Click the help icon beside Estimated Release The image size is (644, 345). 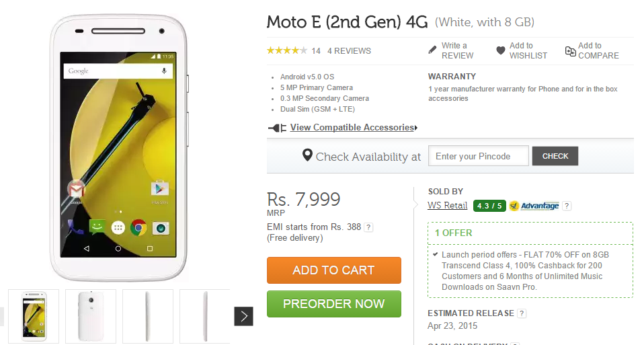pos(522,313)
